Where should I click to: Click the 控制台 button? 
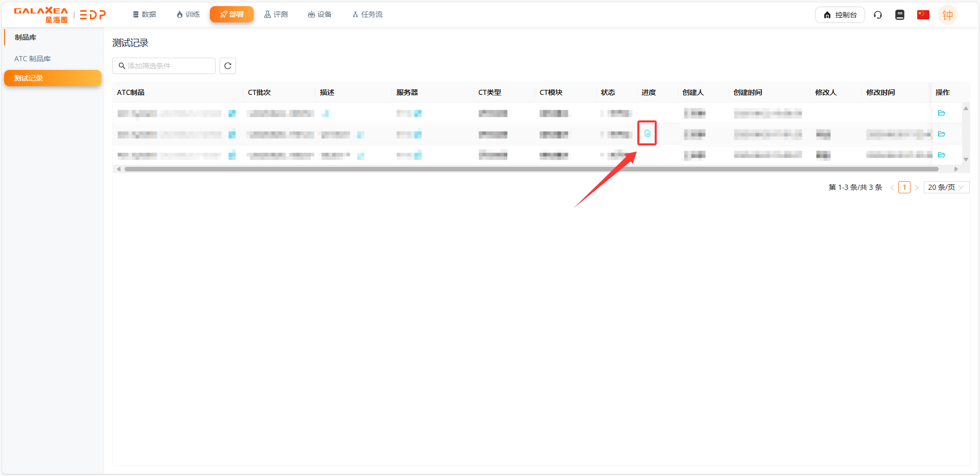pyautogui.click(x=840, y=15)
